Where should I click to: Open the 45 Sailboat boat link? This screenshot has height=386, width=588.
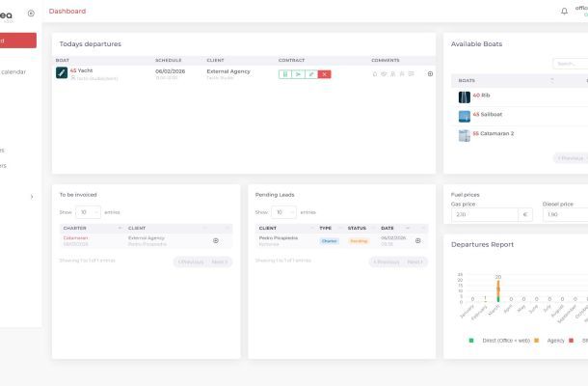pos(488,114)
